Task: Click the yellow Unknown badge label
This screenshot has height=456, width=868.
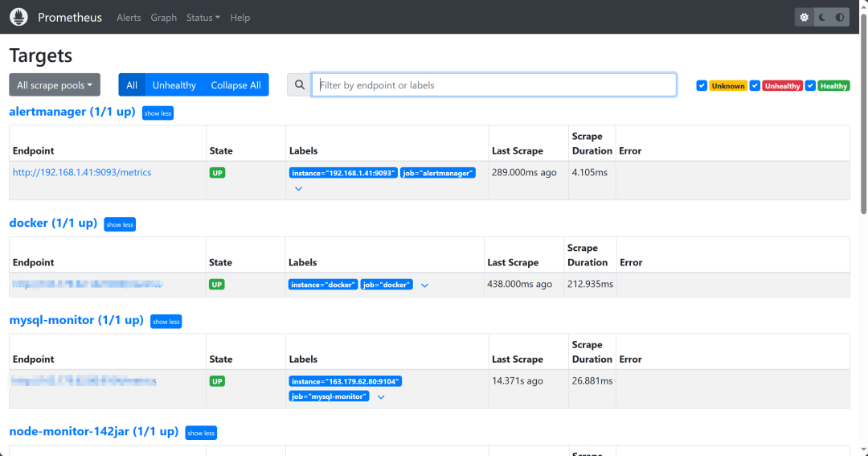Action: [728, 86]
